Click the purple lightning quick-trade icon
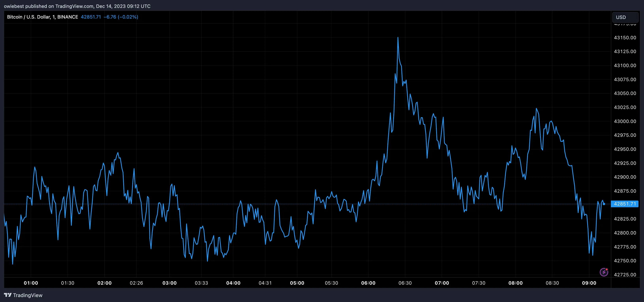Viewport: 644px width, 302px height. point(604,272)
